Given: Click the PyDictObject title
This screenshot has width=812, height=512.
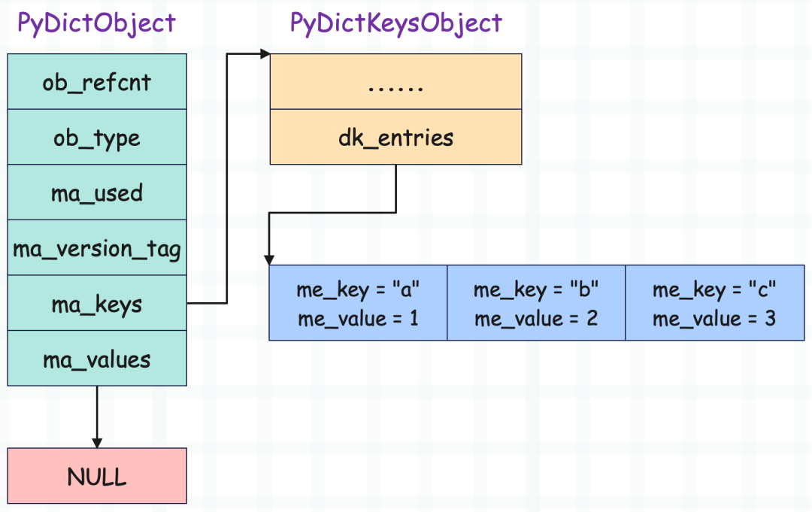Looking at the screenshot, I should (96, 23).
